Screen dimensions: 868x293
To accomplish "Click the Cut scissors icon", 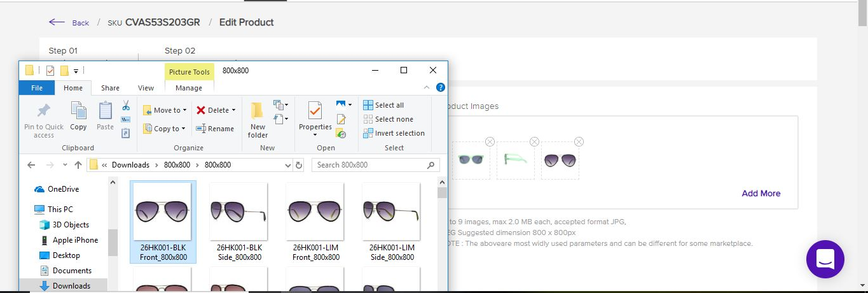I will pos(126,106).
